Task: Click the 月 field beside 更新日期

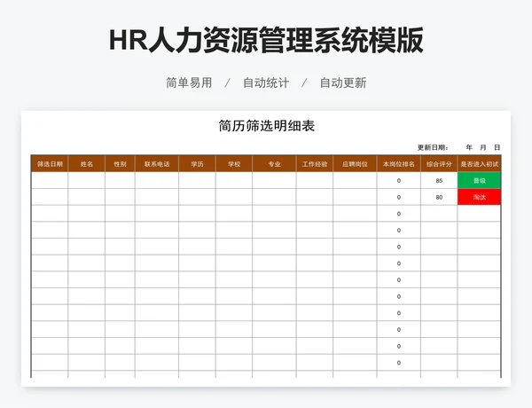Action: tap(483, 147)
